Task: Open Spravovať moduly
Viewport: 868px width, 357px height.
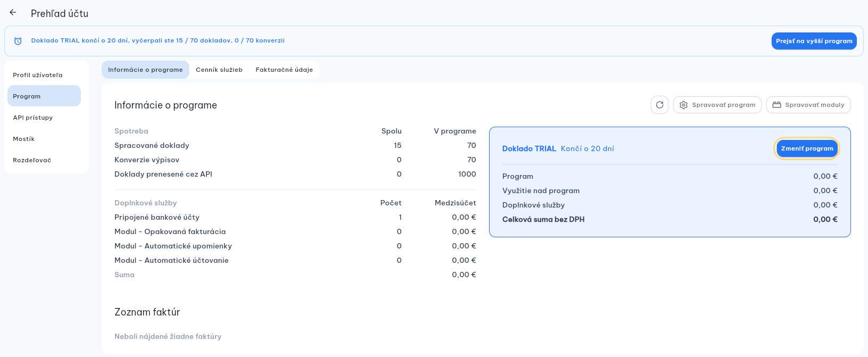Action: tap(808, 105)
